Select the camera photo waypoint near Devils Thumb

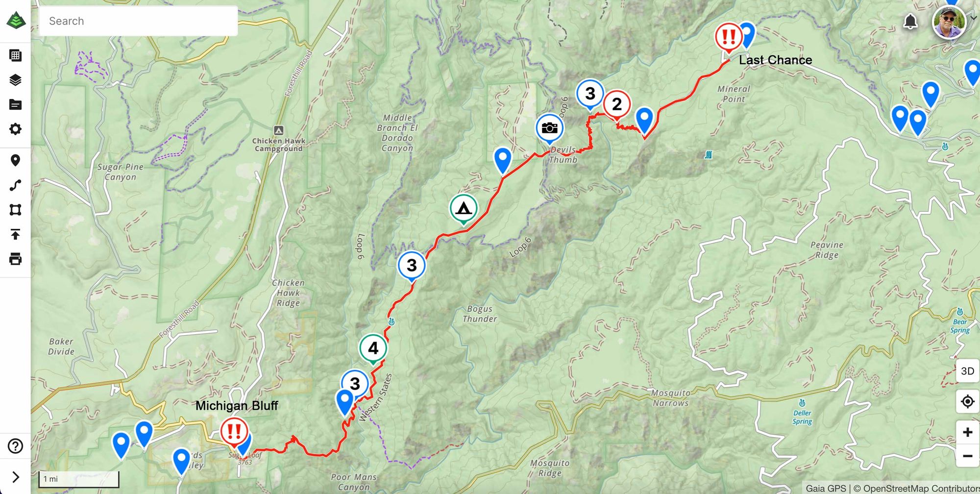(x=549, y=129)
